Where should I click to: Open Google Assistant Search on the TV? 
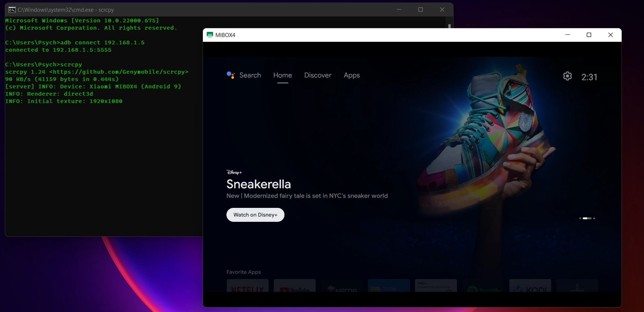click(230, 75)
